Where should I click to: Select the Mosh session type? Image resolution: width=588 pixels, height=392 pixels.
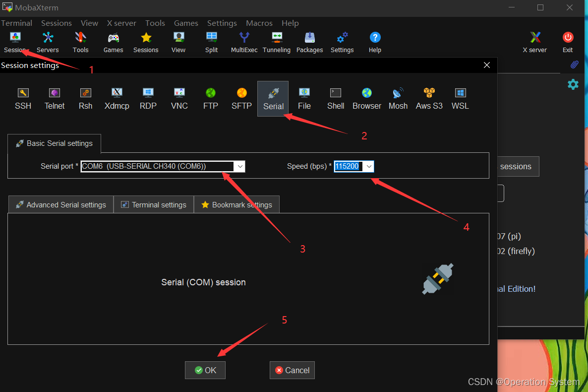pos(398,99)
